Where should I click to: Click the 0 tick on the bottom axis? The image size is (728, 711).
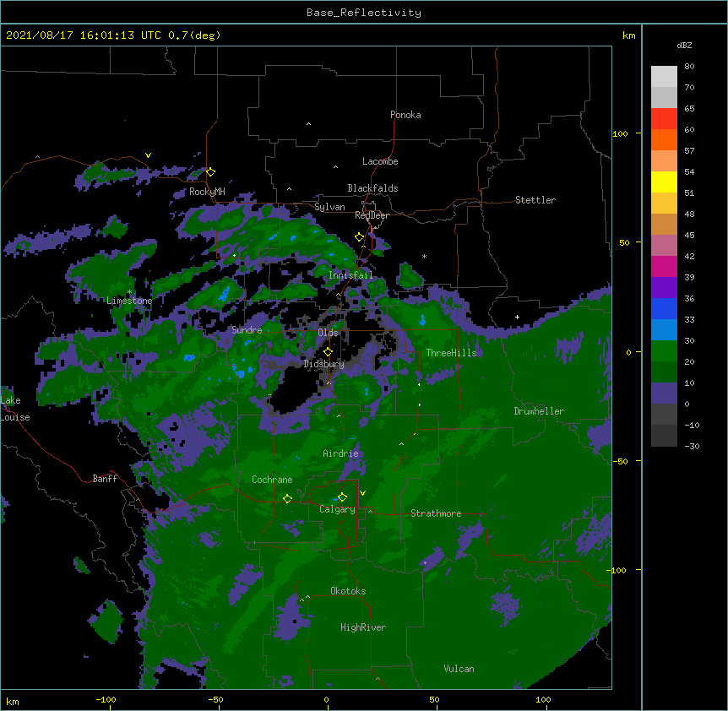326,699
